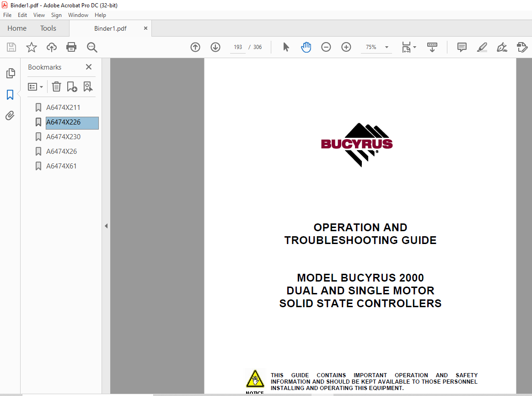
Task: Select bookmark A6474X230
Action: coord(64,136)
